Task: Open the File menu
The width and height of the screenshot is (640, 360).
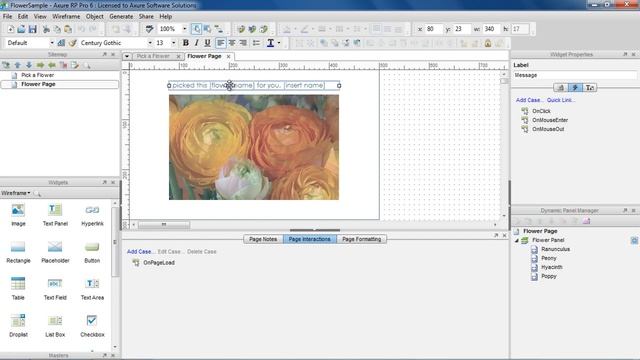Action: [7, 16]
